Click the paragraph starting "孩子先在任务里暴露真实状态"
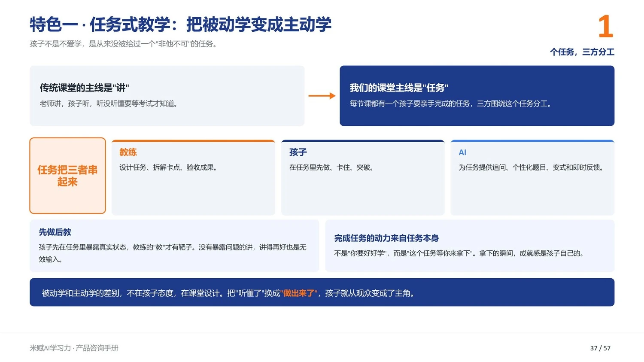Viewport: 644px width, 362px height. (173, 253)
